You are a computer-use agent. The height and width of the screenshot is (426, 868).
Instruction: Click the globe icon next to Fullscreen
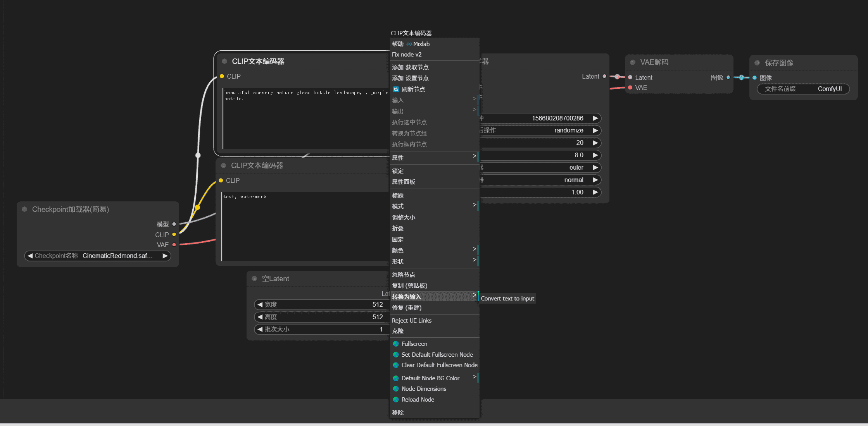click(396, 344)
